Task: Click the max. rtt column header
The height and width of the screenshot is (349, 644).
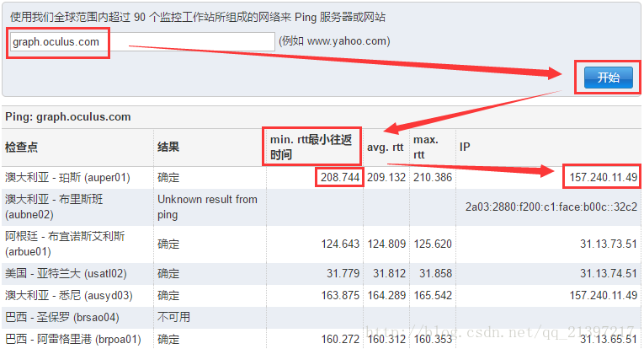Action: tap(425, 148)
